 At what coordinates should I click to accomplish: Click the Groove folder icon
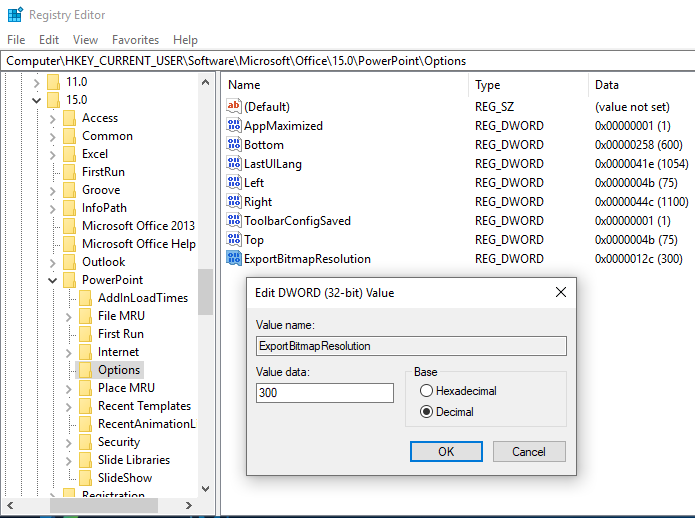tap(69, 190)
